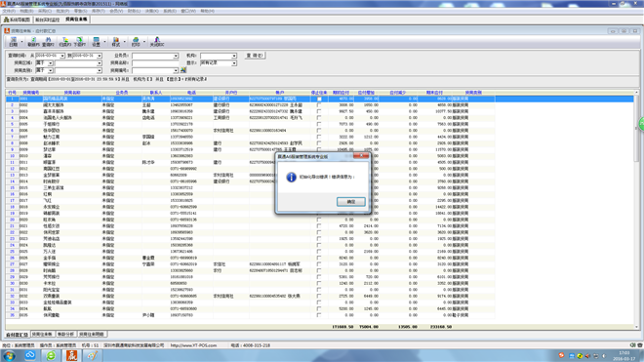The width and height of the screenshot is (644, 362).
Task: Toggle 停止往来 checkbox for supplier 0004
Action: (319, 118)
